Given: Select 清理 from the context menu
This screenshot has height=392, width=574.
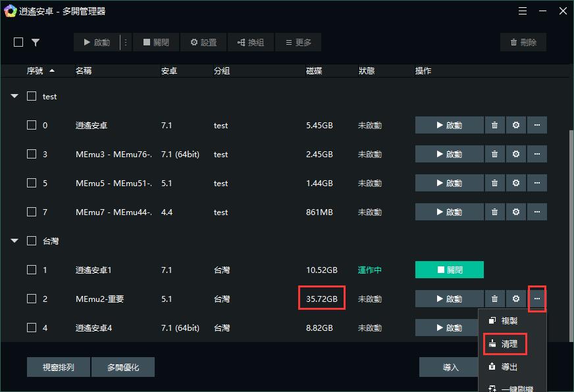Looking at the screenshot, I should click(505, 344).
